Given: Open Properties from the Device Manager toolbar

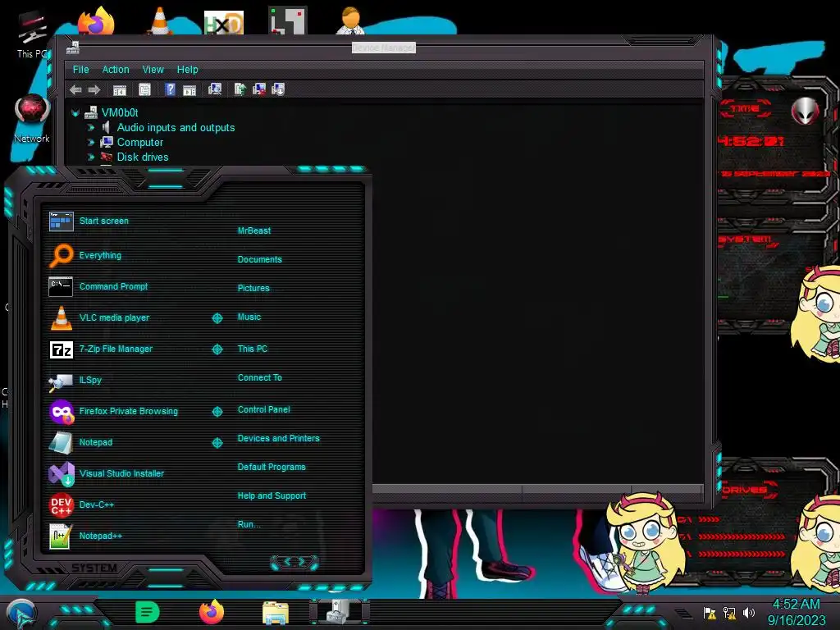Looking at the screenshot, I should pos(144,89).
